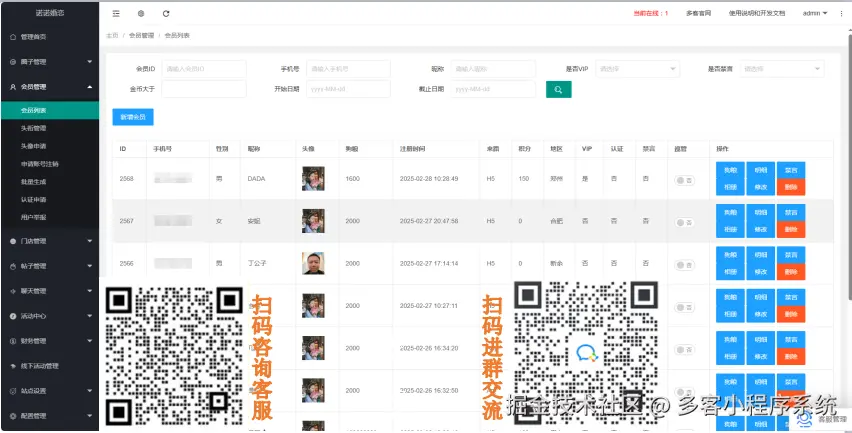Click 相册 for member 2566

730,272
